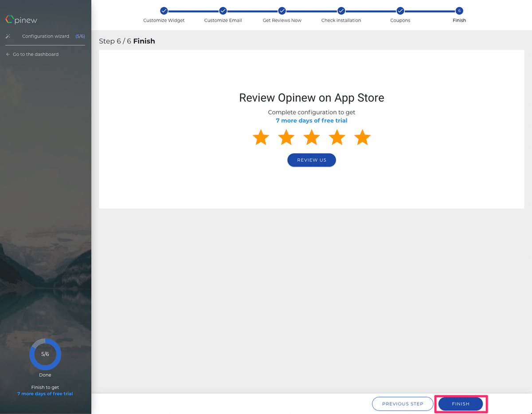This screenshot has height=414, width=532.
Task: Click the 5/6 progress ring
Action: click(x=45, y=355)
